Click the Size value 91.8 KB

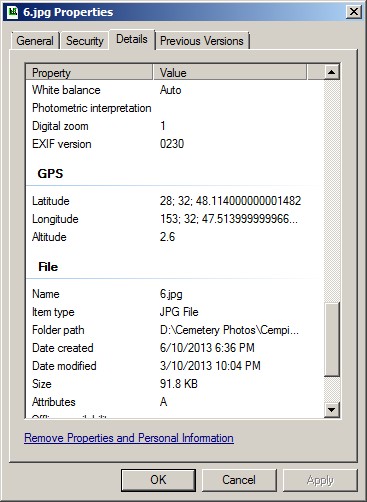(179, 384)
